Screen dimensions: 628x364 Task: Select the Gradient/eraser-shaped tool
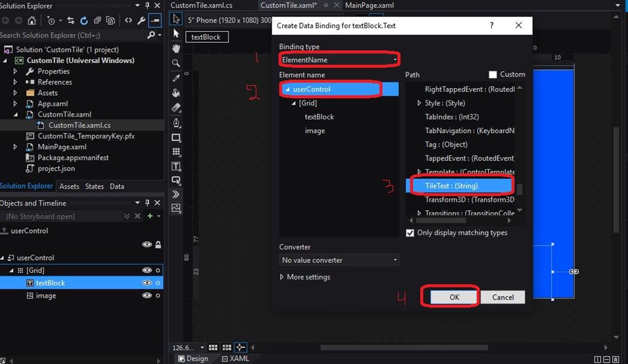coord(176,107)
